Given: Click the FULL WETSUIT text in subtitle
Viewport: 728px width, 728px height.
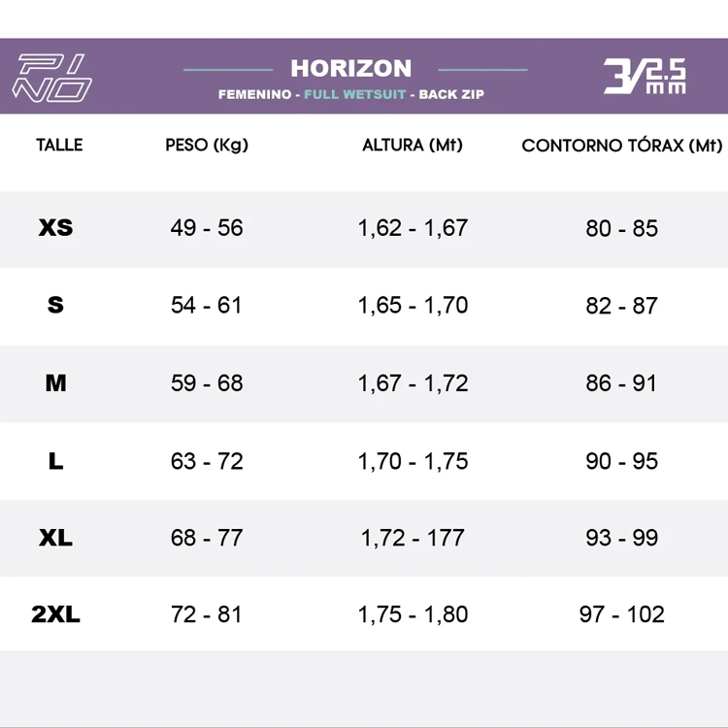Looking at the screenshot, I should 354,95.
